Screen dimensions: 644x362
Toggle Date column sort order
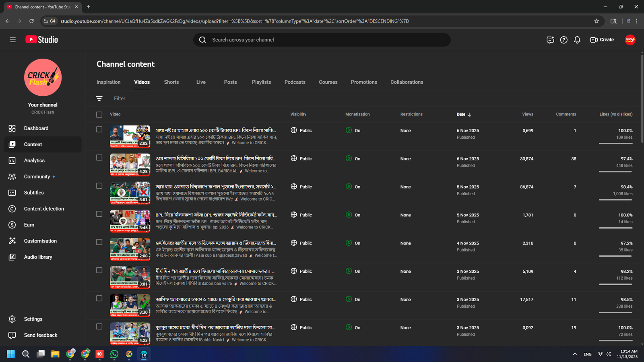[x=464, y=115]
